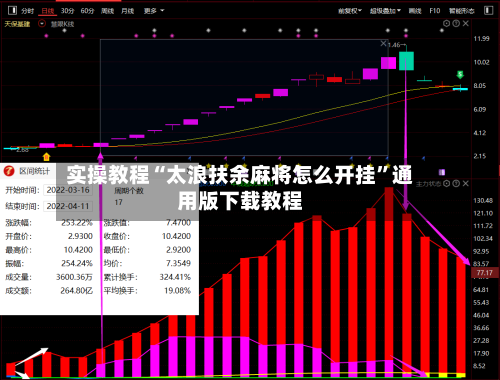
Task: Toggle the left sidebar panel icon
Action: (12, 10)
